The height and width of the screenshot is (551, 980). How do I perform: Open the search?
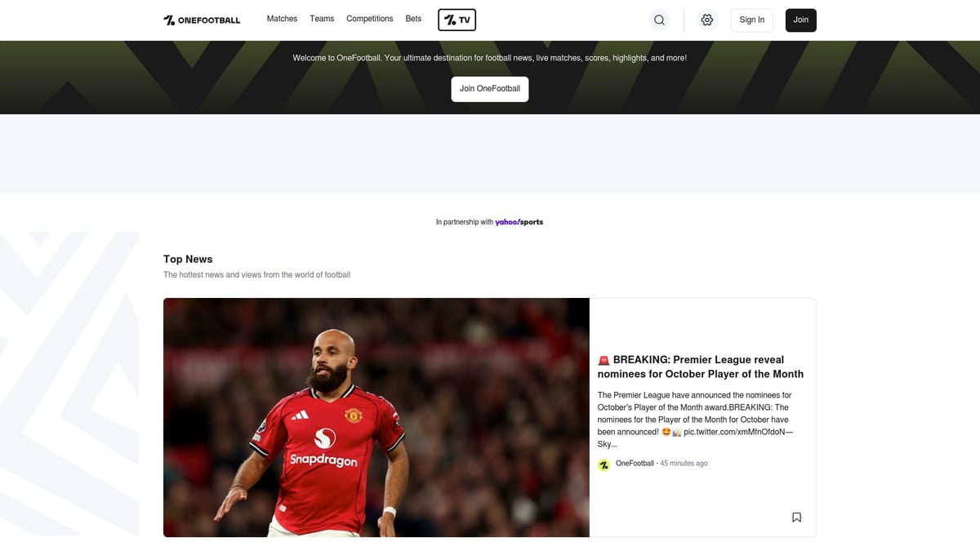click(x=659, y=20)
